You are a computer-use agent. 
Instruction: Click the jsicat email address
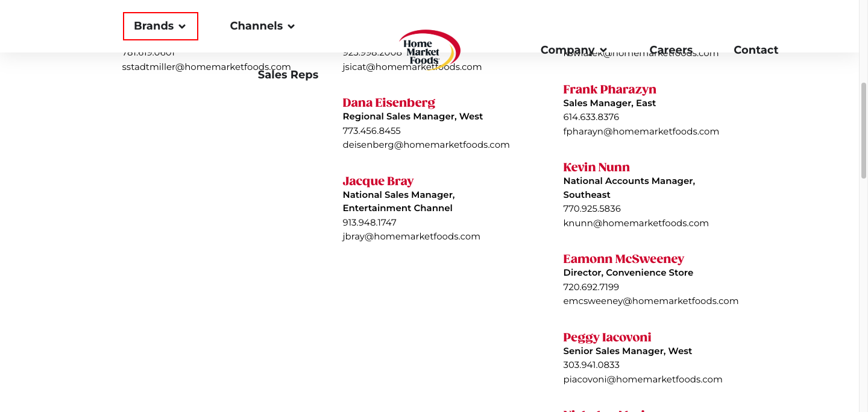tap(412, 67)
